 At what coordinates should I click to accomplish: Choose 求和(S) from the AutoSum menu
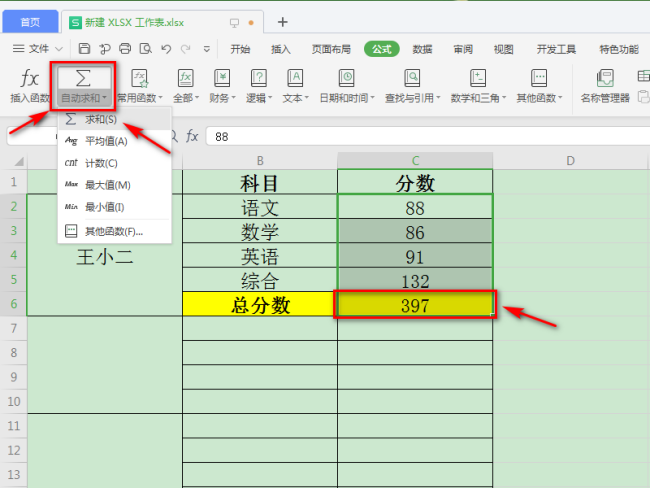pos(114,119)
